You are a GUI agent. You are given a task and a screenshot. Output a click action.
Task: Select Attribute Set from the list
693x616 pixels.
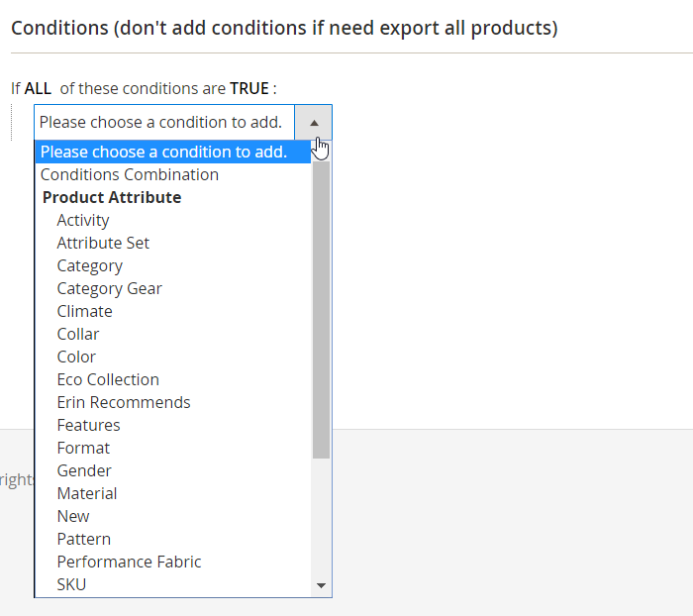[x=103, y=243]
